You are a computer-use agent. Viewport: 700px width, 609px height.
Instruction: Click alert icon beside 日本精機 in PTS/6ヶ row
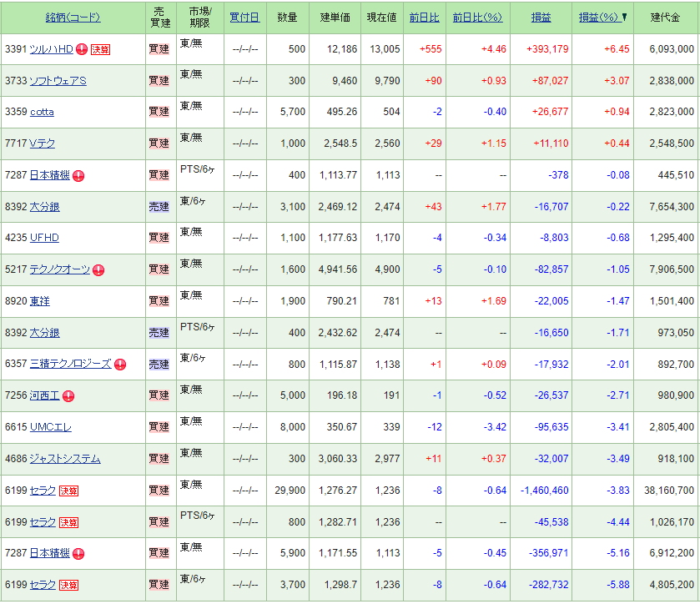78,175
